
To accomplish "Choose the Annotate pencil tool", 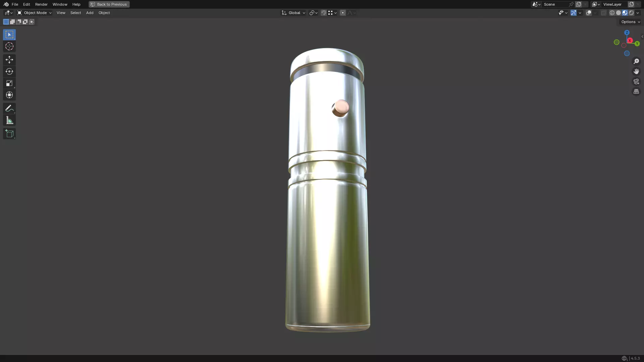I will tap(9, 108).
